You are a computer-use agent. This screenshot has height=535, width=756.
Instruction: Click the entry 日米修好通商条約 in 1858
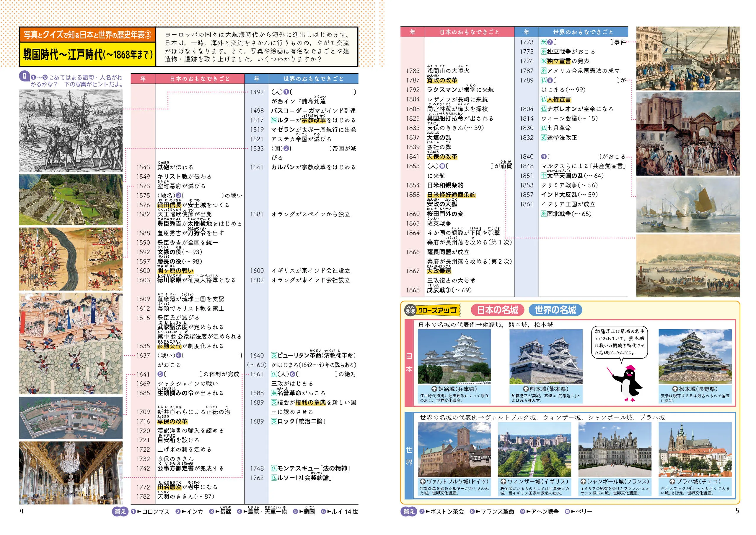point(451,195)
